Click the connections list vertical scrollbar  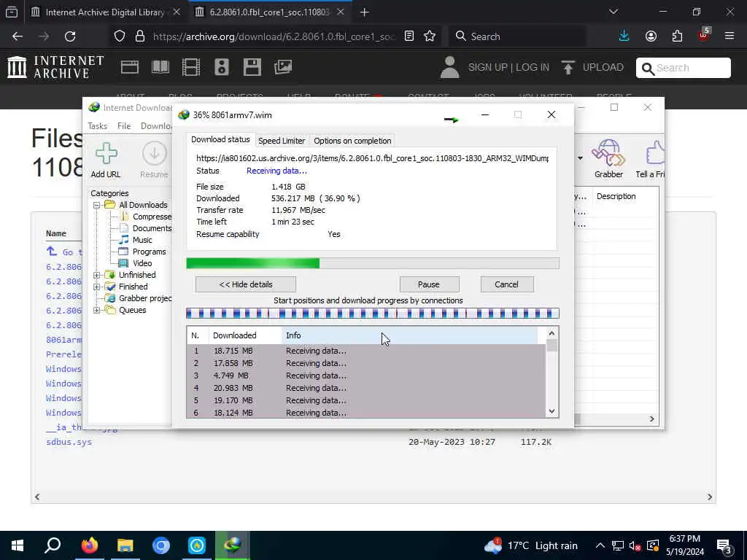click(551, 373)
